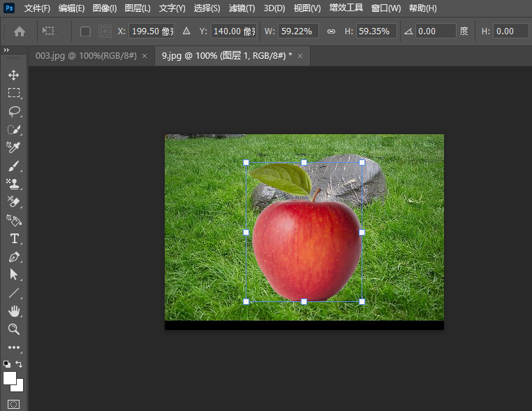Select the Lasso tool
532x411 pixels.
[14, 111]
